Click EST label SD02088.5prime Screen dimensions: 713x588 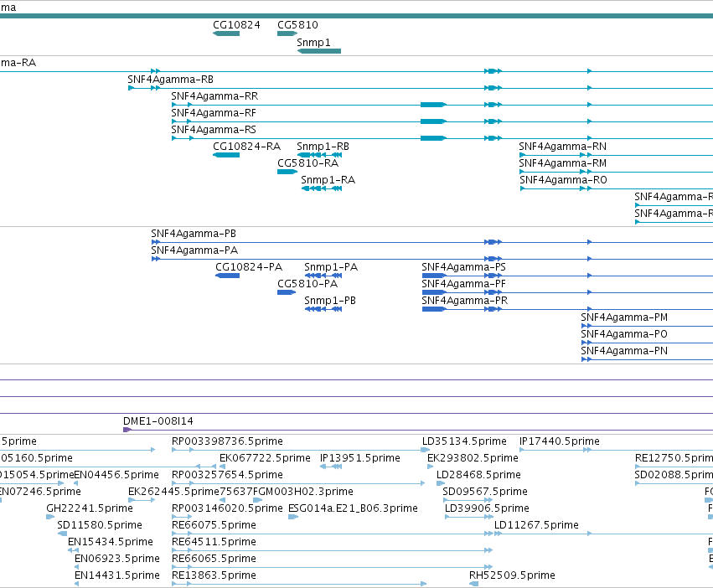tap(674, 475)
